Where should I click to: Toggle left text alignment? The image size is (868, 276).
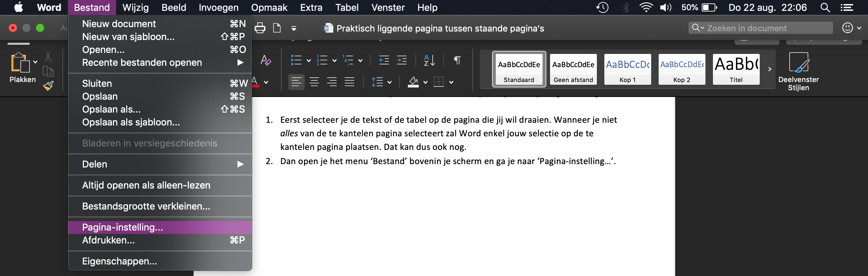point(297,82)
